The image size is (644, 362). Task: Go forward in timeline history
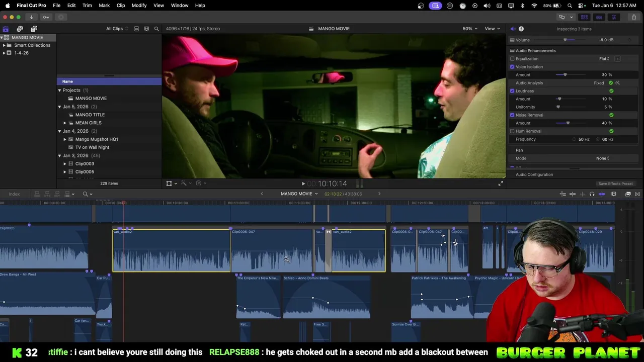click(379, 194)
